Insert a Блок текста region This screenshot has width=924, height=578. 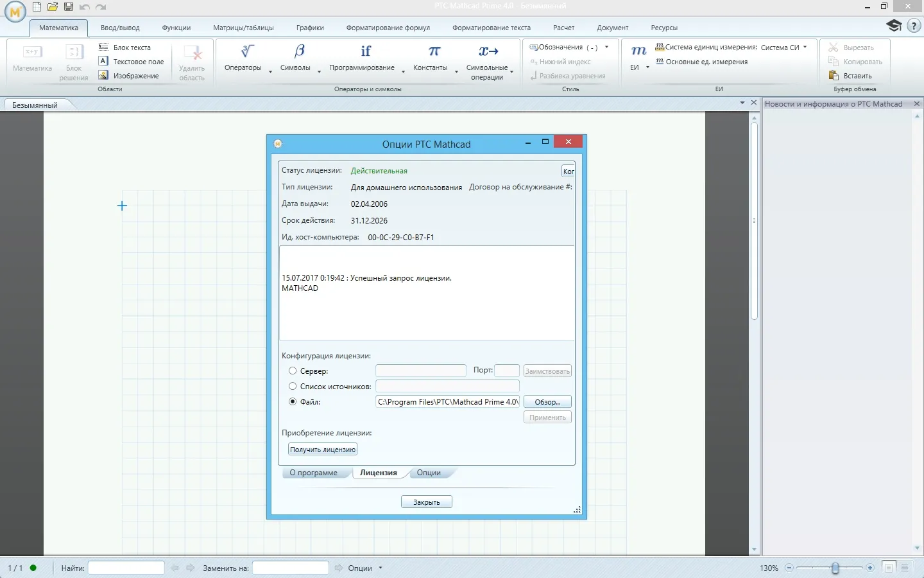pyautogui.click(x=124, y=48)
